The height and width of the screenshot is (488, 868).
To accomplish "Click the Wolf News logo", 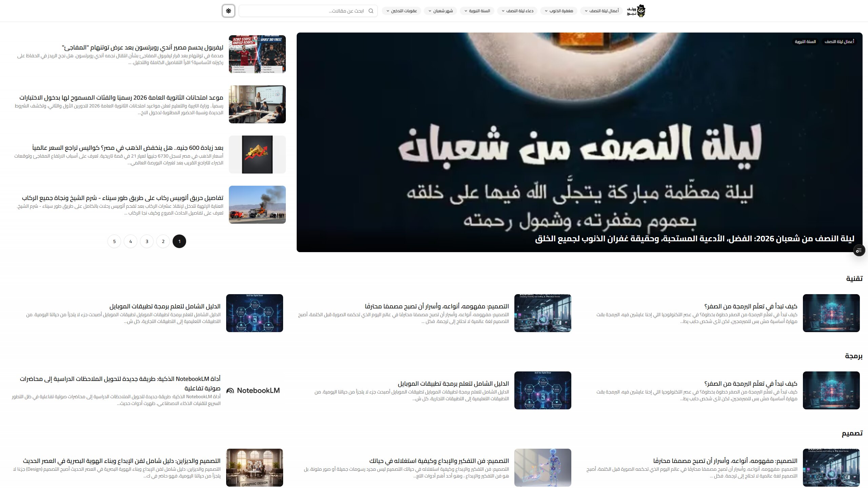I will 636,11.
